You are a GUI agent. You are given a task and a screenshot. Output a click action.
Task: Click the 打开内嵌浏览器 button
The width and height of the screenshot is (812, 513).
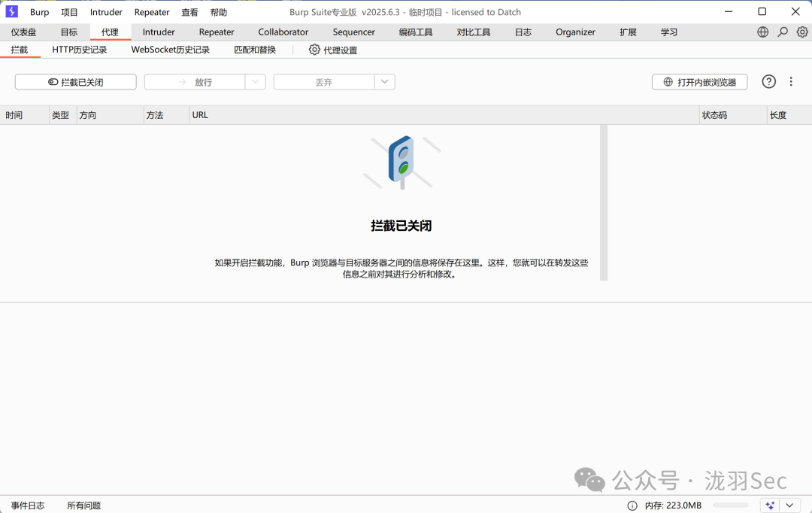click(699, 82)
